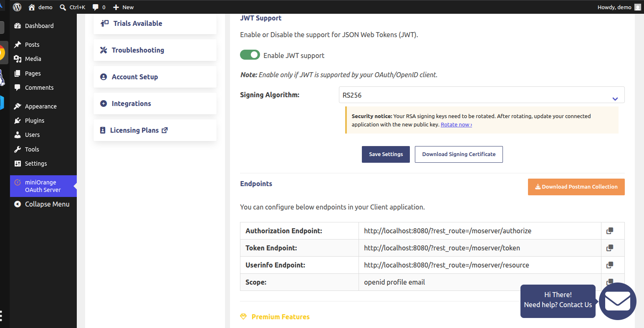Go to Plugins in the sidebar
The height and width of the screenshot is (328, 644).
(43, 121)
